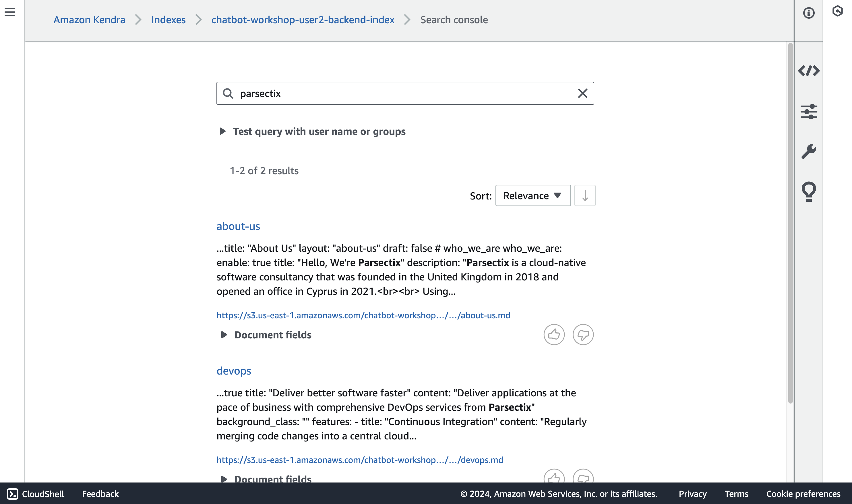This screenshot has height=504, width=852.
Task: Open the Relevance sort dropdown
Action: click(x=533, y=196)
